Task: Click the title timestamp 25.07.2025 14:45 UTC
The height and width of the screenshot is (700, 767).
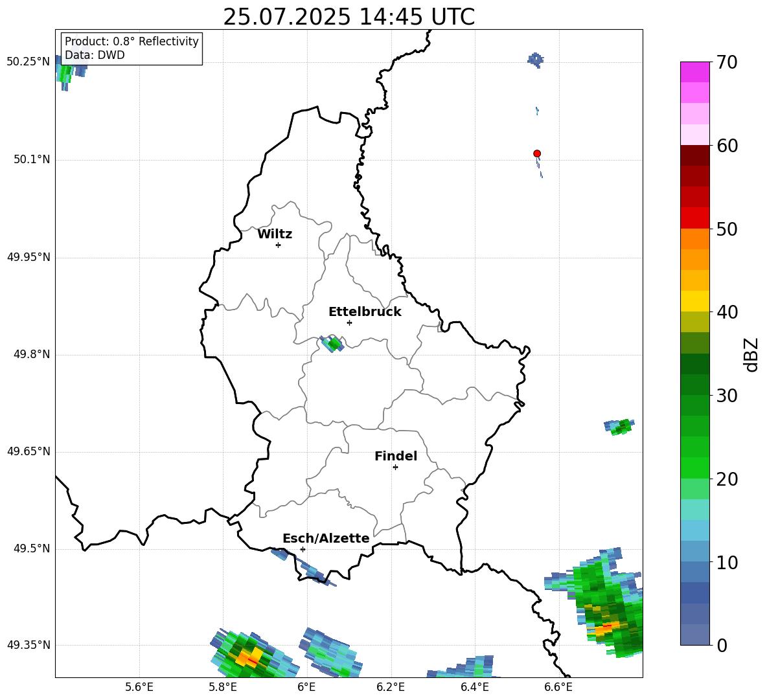Action: coord(349,17)
